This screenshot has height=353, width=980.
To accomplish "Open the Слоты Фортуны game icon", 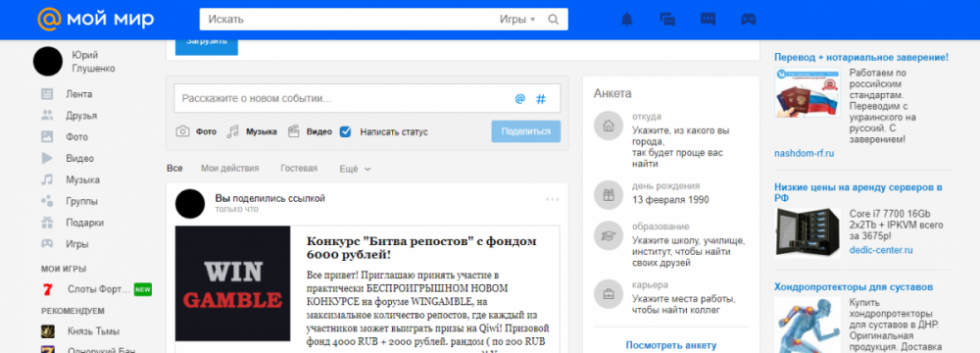I will click(x=47, y=290).
